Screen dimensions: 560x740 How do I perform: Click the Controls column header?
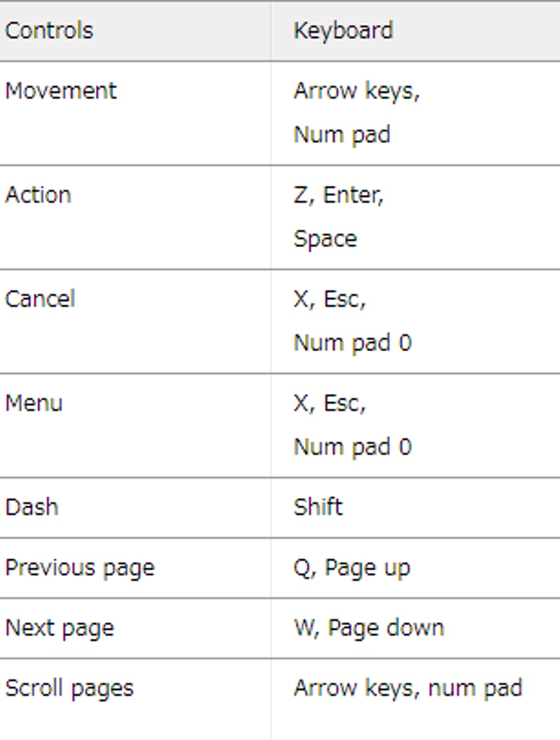click(49, 31)
